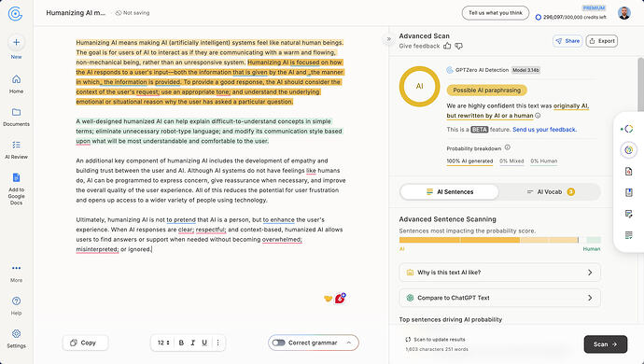
Task: Go to Home in the sidebar
Action: [x=16, y=84]
